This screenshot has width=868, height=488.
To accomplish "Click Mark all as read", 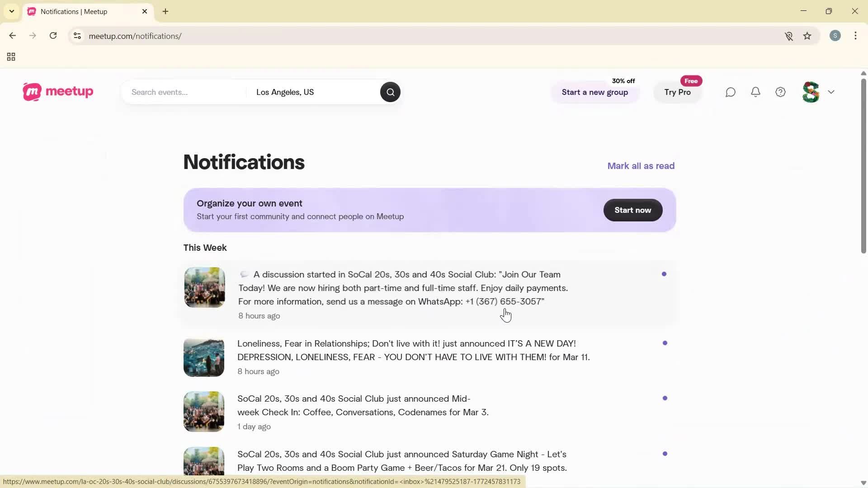I will pyautogui.click(x=641, y=166).
